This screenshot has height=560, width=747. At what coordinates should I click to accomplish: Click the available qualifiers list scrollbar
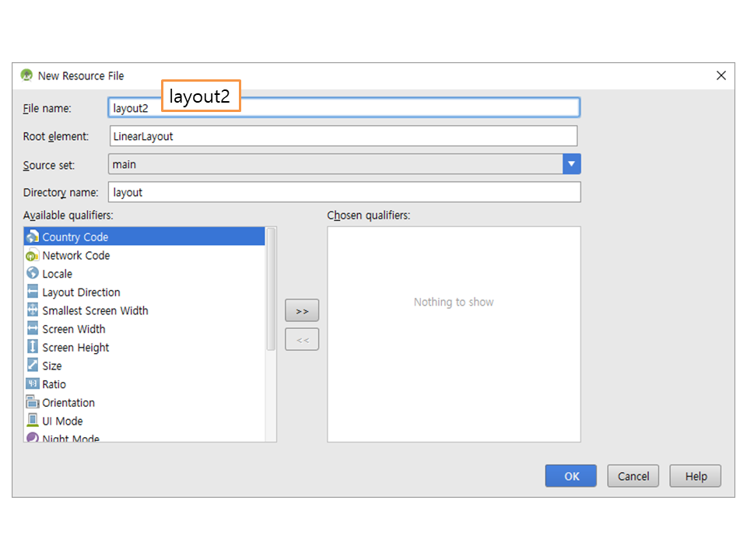click(x=271, y=289)
